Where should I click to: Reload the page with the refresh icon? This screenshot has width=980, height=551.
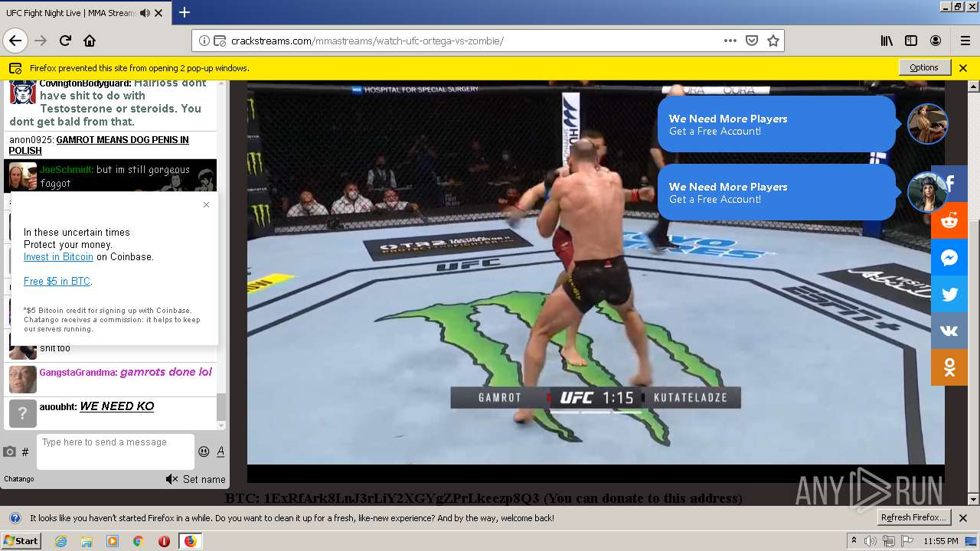coord(65,41)
